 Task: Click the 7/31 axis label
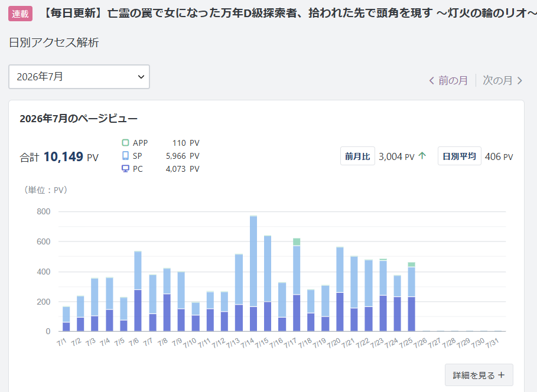[493, 342]
